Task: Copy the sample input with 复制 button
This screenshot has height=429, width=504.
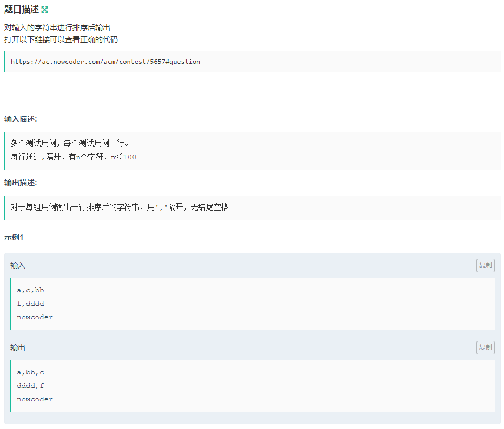Action: coord(485,265)
